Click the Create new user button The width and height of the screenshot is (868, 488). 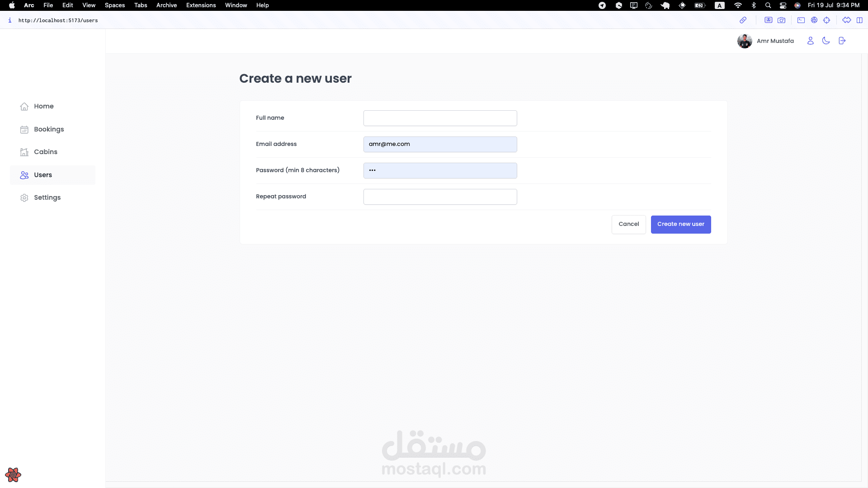[680, 224]
